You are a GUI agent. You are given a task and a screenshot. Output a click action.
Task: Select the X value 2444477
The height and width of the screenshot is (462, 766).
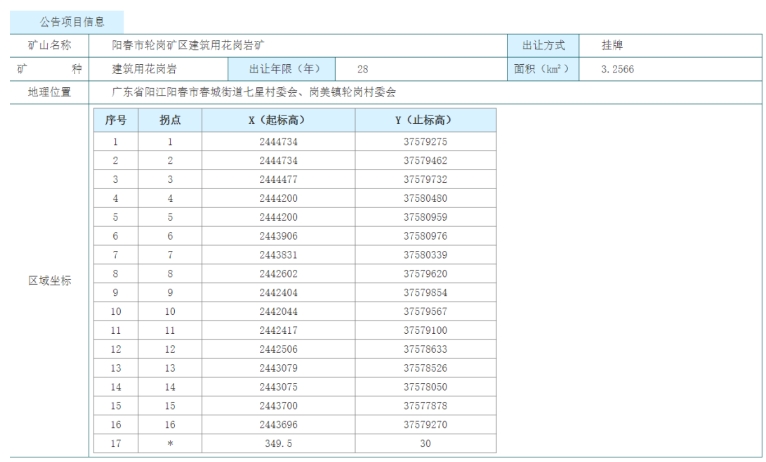point(278,179)
